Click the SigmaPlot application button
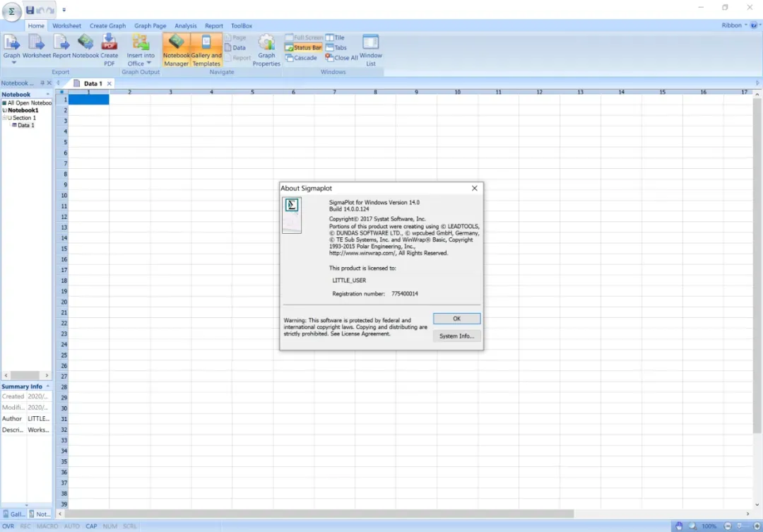Viewport: 763px width, 532px height. pyautogui.click(x=12, y=11)
